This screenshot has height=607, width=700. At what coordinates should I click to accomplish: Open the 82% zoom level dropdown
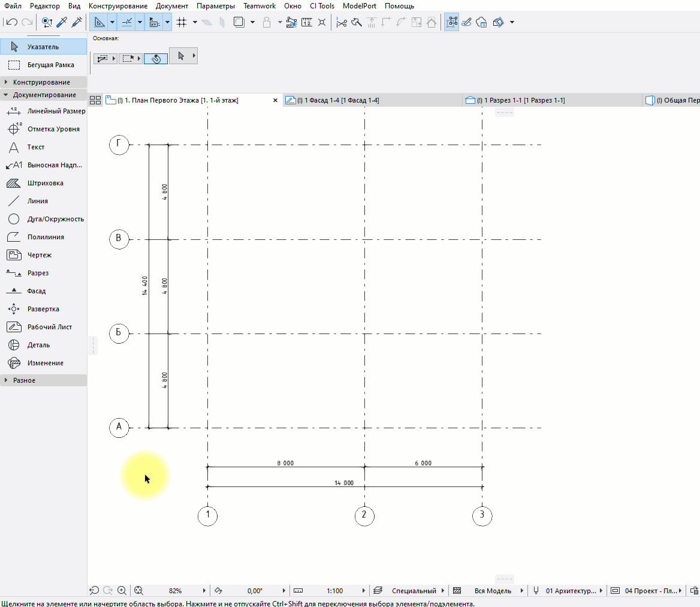click(x=204, y=590)
